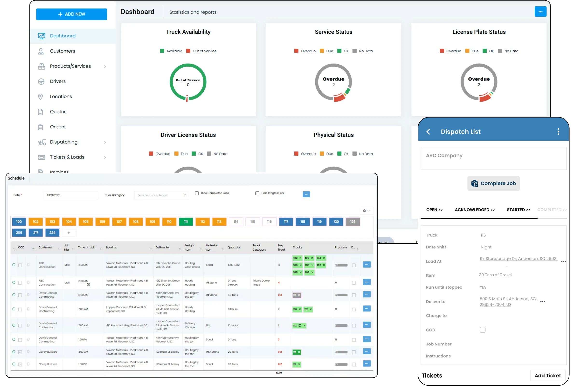573x392 pixels.
Task: Open the Customers section in the sidebar
Action: point(62,51)
